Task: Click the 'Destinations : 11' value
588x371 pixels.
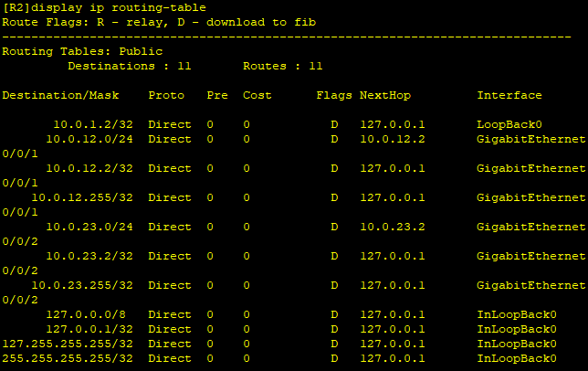Action: coord(130,66)
